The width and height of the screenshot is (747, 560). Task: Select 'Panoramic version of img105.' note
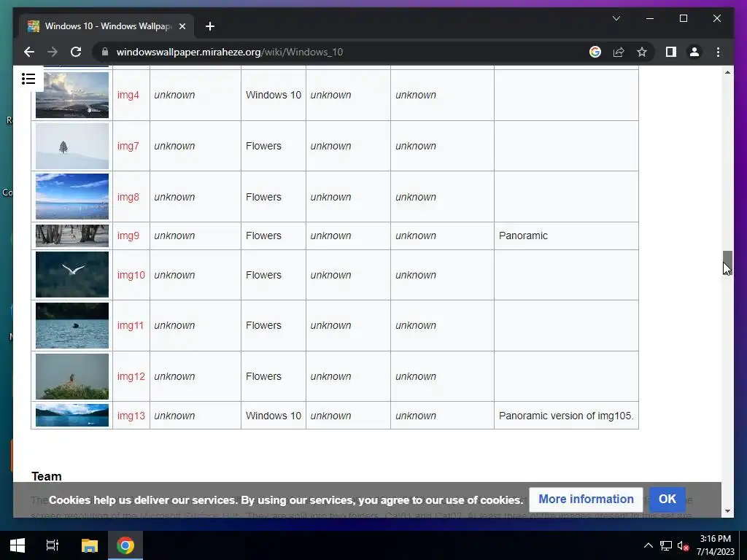(x=566, y=416)
